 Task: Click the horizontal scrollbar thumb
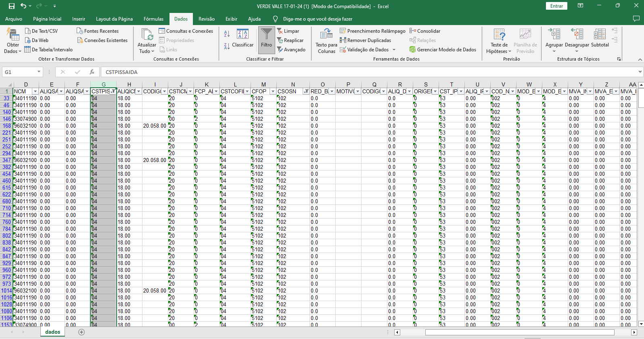[x=520, y=333]
